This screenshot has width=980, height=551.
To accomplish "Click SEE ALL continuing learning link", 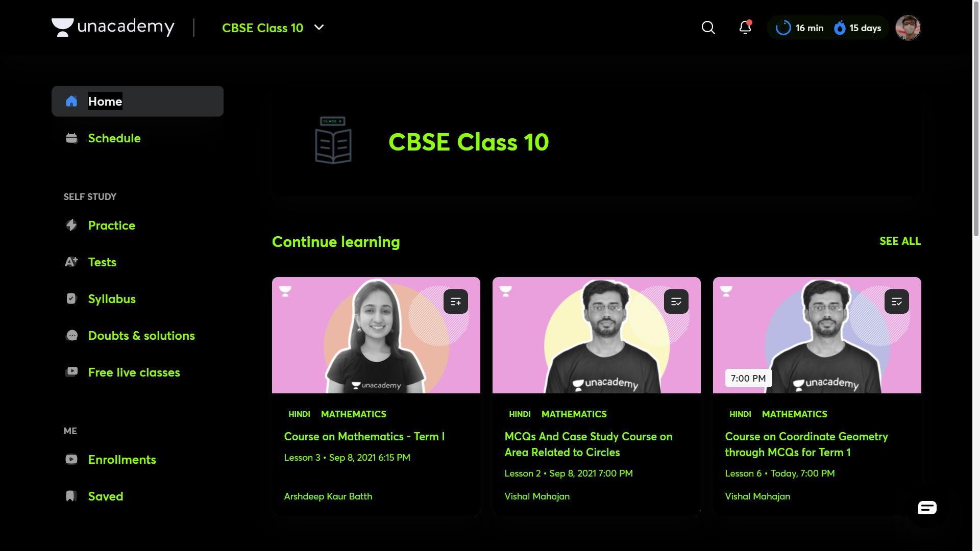I will tap(900, 241).
